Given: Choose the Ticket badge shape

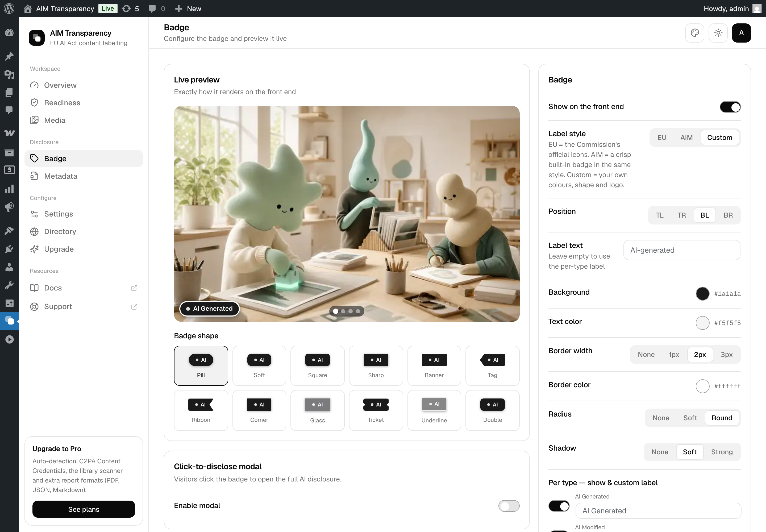Looking at the screenshot, I should [376, 410].
